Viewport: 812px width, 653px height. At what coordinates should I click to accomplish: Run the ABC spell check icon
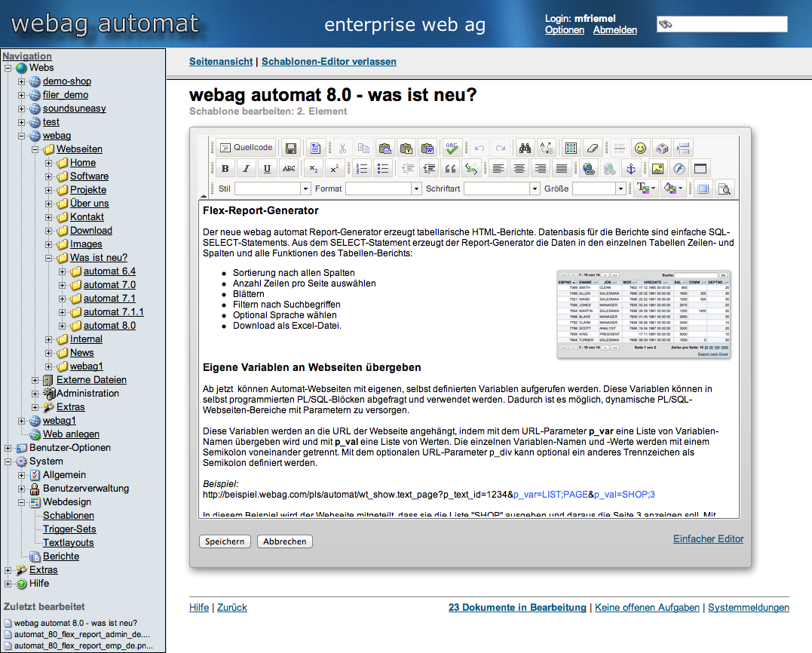tap(452, 148)
